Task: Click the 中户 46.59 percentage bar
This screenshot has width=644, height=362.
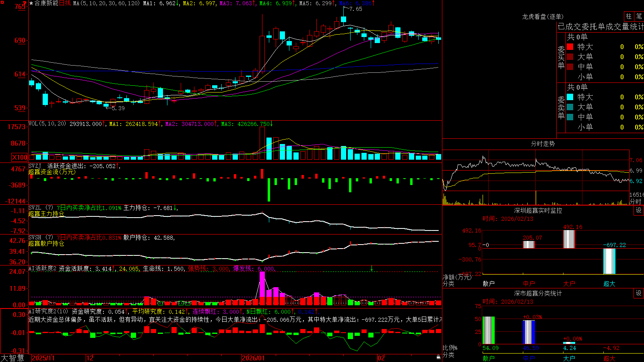Action: pyautogui.click(x=529, y=332)
